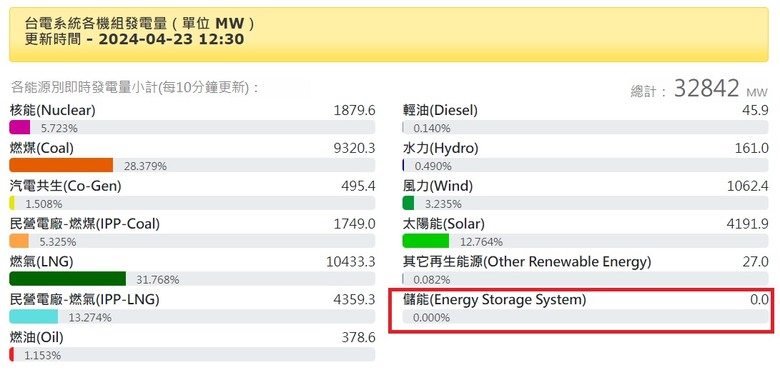The image size is (780, 370).
Task: Click the 輕油(Diesel) label
Action: pos(440,110)
